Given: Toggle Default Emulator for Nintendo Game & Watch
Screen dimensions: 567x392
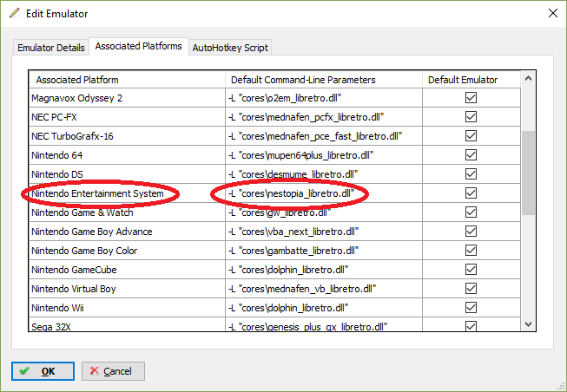Looking at the screenshot, I should tap(471, 212).
